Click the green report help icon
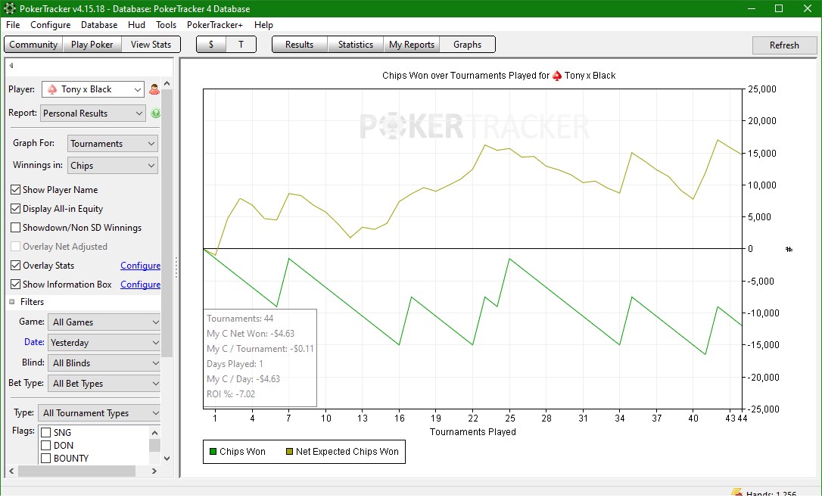This screenshot has height=504, width=822. [x=155, y=114]
